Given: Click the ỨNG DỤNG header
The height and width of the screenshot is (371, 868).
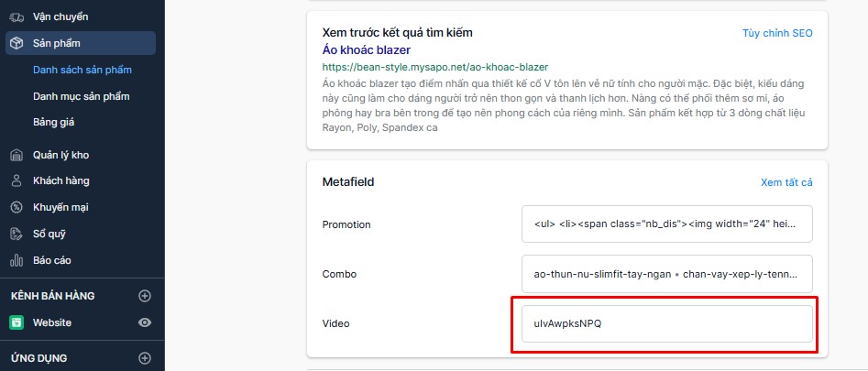Looking at the screenshot, I should [x=38, y=358].
